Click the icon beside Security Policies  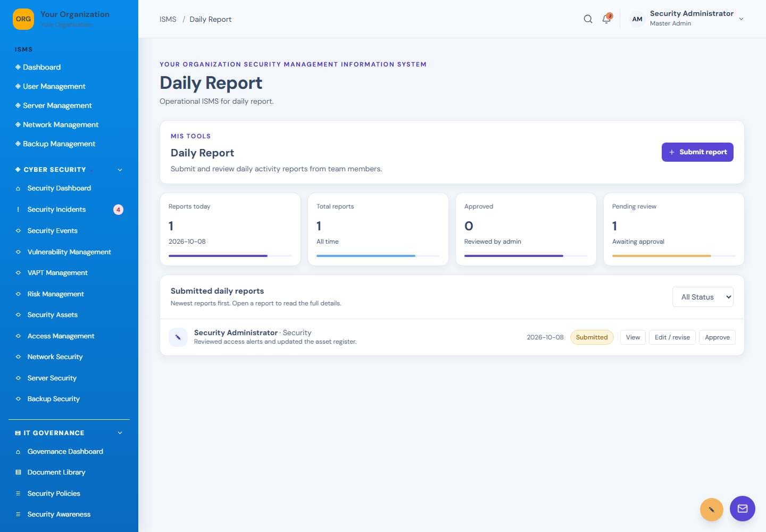pos(18,494)
